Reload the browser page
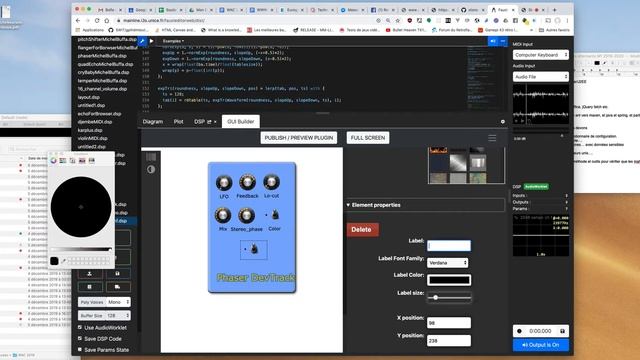Viewport: 640px width, 360px height. [x=97, y=20]
